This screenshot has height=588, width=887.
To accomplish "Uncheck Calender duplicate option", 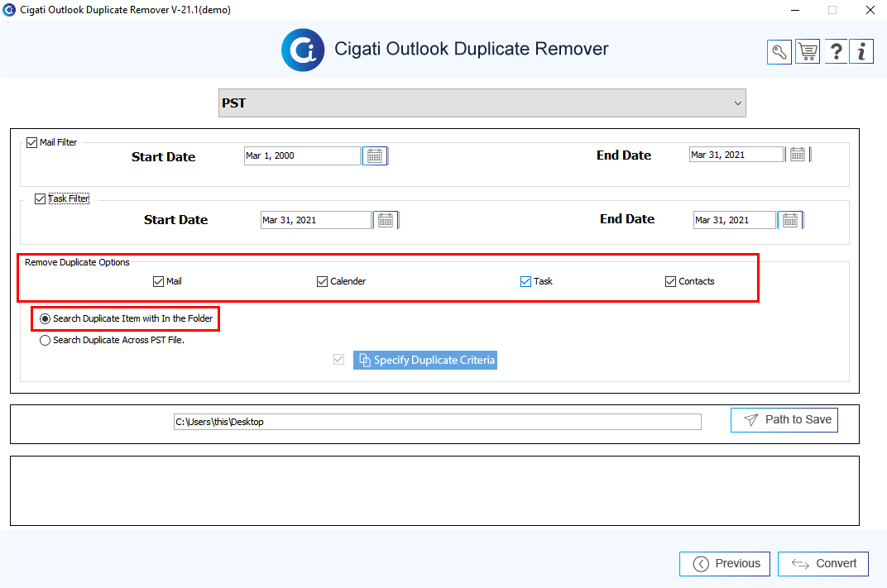I will (x=323, y=281).
